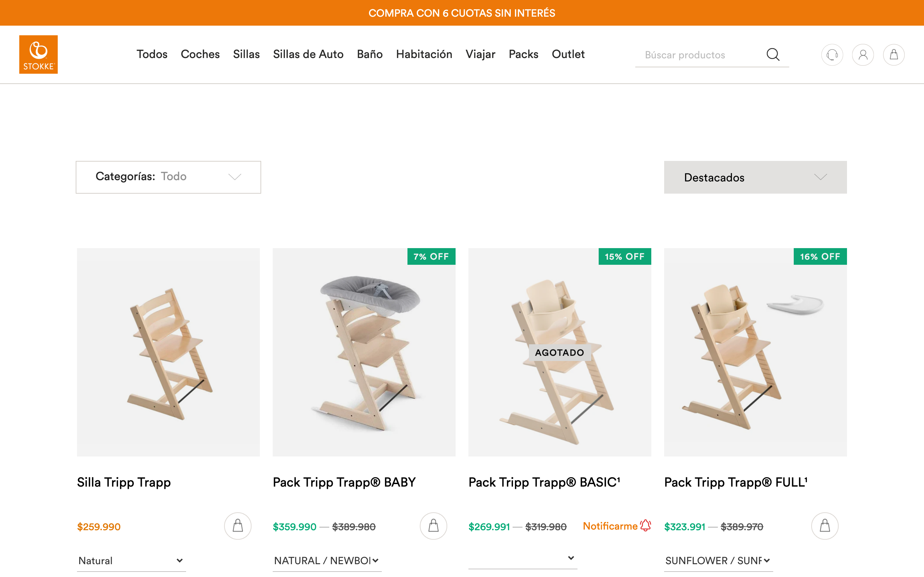Screen dimensions: 924x577
Task: Add Silla Tripp Trapp to the bag
Action: click(x=237, y=526)
